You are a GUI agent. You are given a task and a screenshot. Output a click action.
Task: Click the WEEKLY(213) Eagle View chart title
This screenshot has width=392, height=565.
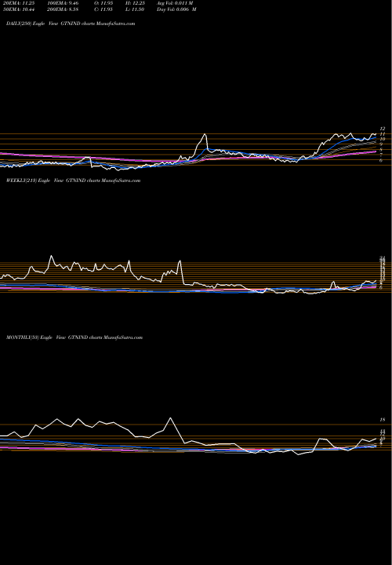73,180
